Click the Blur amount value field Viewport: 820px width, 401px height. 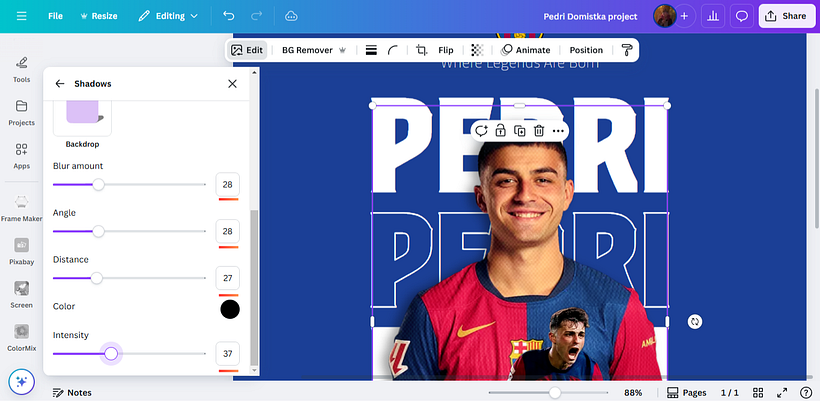[x=227, y=185]
